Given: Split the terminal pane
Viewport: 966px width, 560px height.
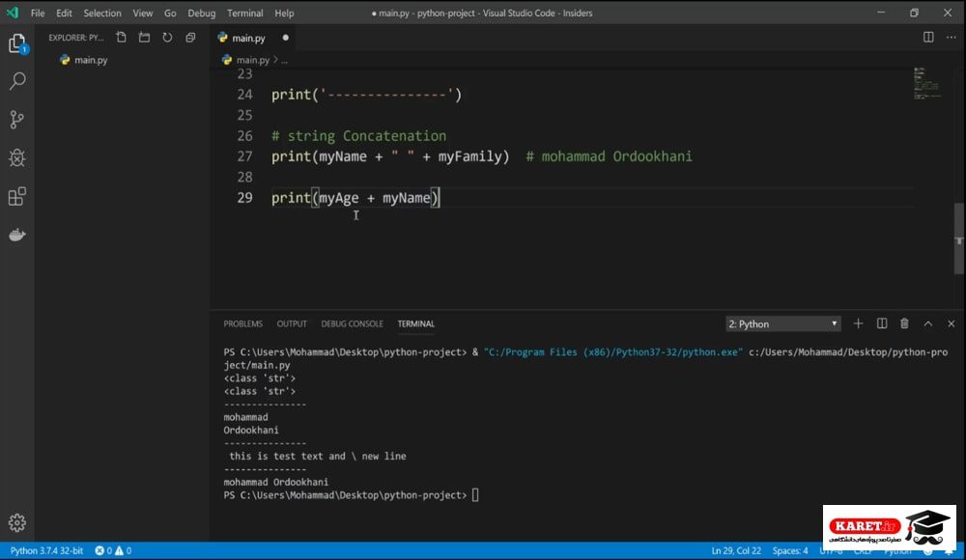Looking at the screenshot, I should tap(882, 323).
